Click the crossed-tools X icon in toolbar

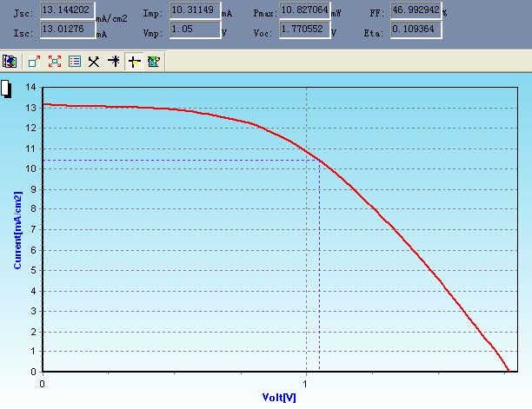94,62
